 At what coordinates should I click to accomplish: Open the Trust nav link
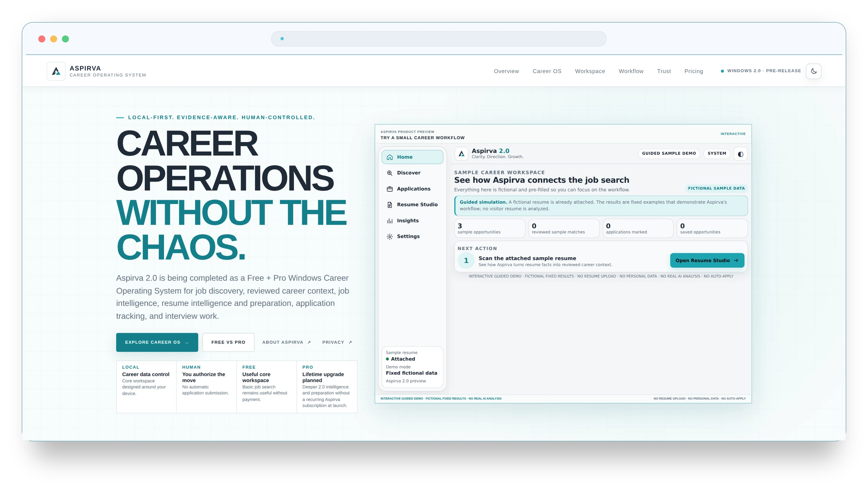[664, 71]
